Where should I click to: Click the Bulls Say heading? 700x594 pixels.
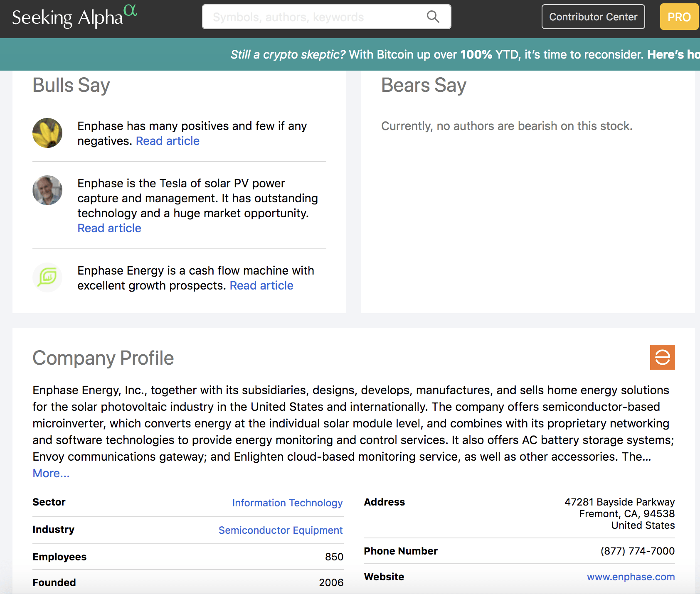coord(71,85)
